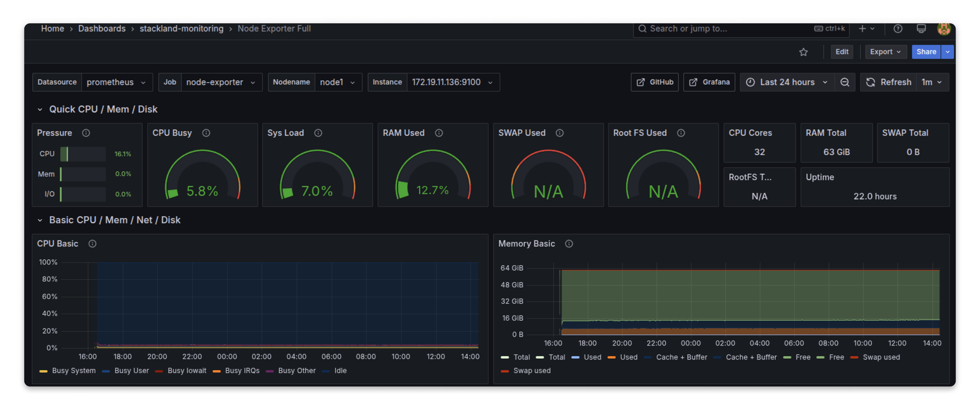Viewport: 980px width, 410px height.
Task: Show info for Sys Load panel
Action: (x=318, y=133)
